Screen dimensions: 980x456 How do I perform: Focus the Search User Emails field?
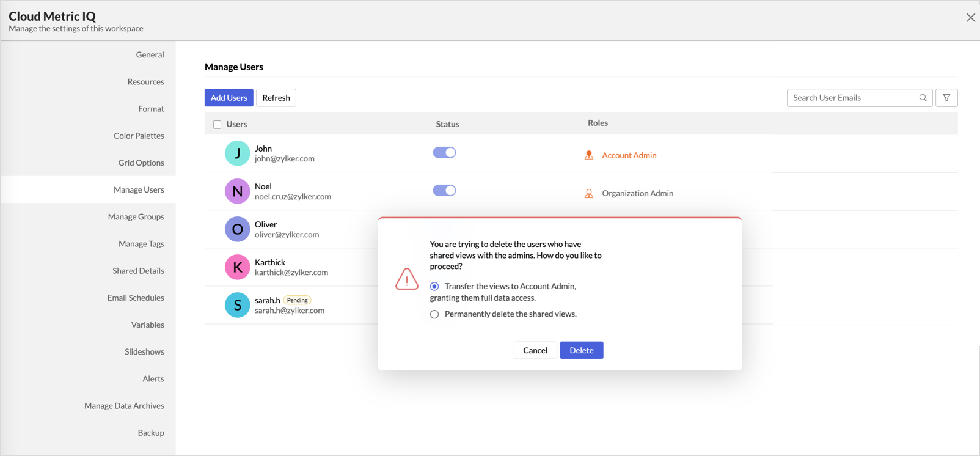click(860, 98)
